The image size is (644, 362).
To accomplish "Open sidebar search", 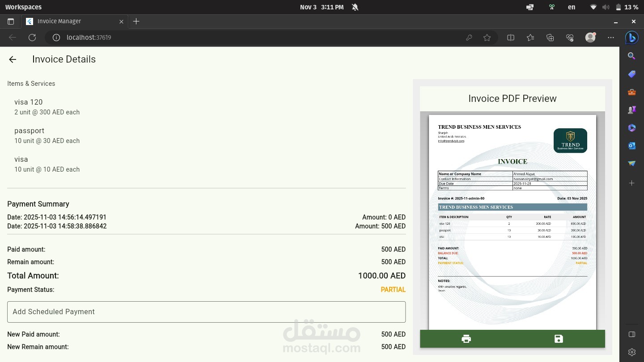I will coord(631,56).
